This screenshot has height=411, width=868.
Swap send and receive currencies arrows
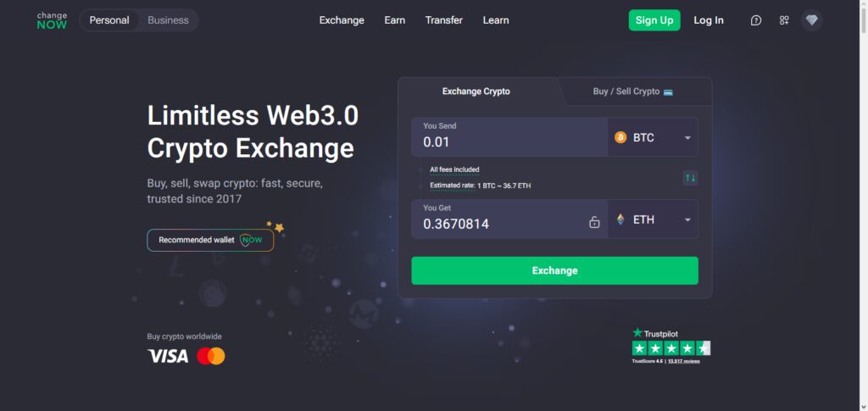point(690,178)
